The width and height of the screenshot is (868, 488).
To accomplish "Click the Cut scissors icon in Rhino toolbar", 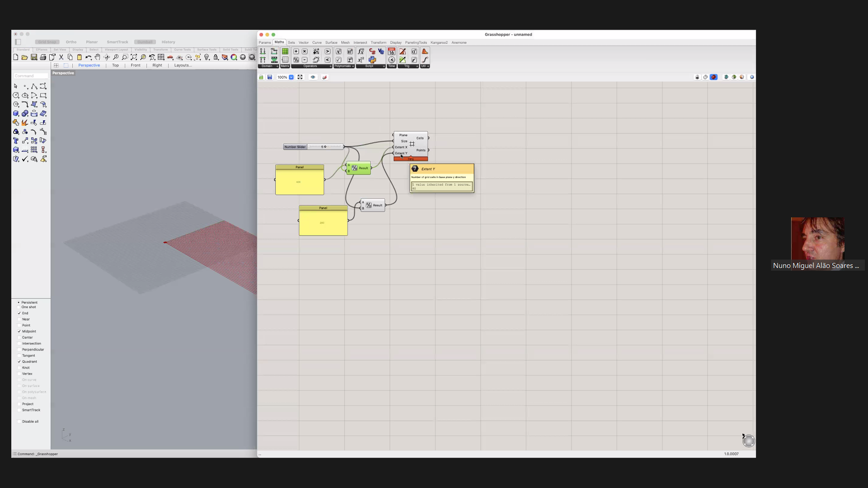I will pos(61,57).
